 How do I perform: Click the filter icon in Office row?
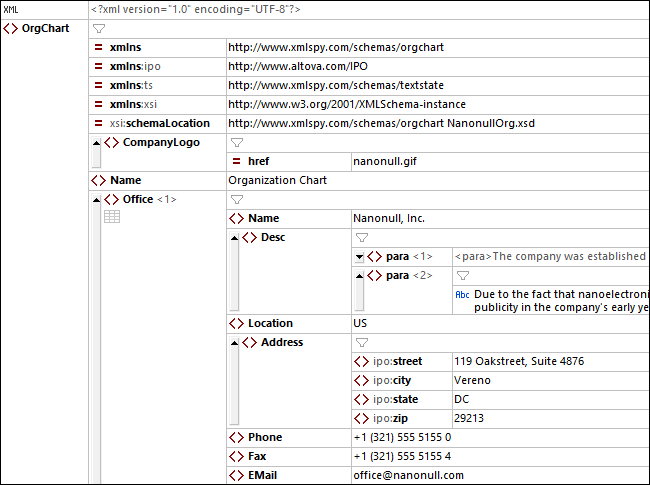[237, 200]
